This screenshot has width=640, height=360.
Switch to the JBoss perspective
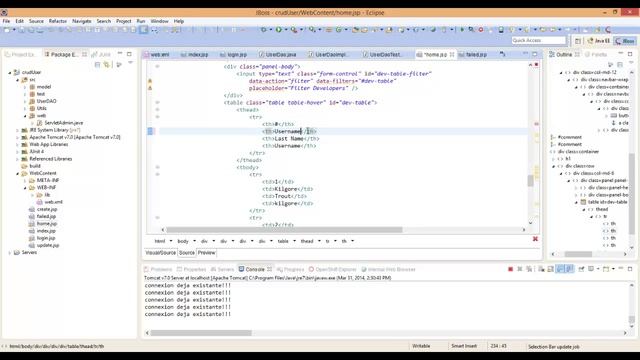coord(625,41)
